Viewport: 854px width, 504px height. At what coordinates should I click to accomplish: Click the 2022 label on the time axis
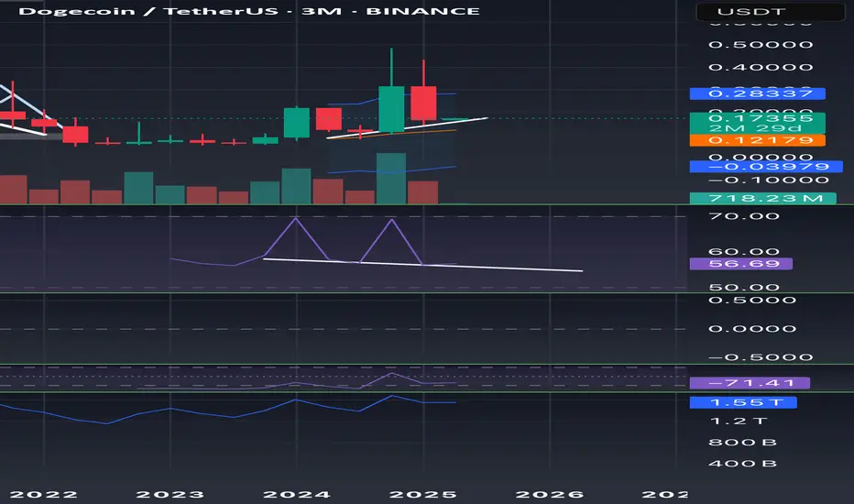(x=44, y=495)
